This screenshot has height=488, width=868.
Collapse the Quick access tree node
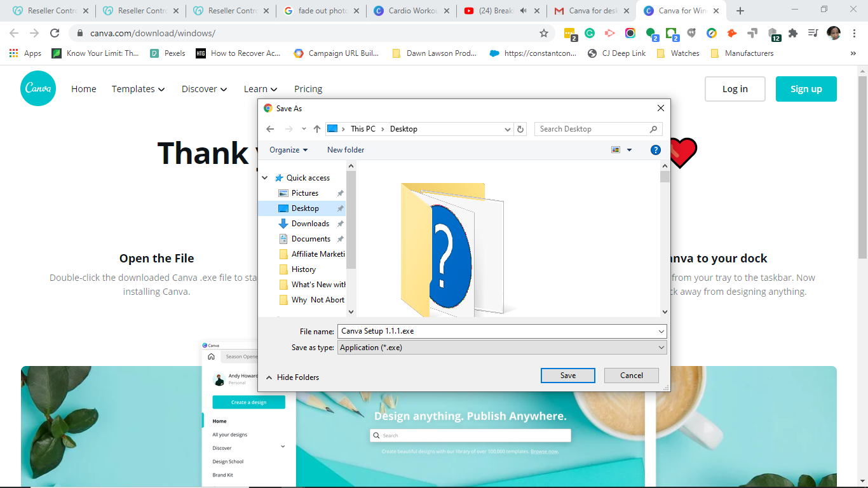[x=266, y=178]
